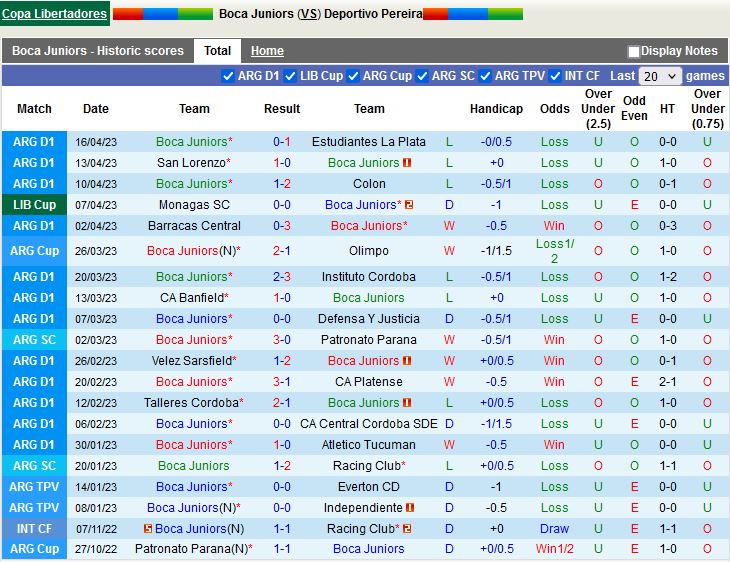730x562 pixels.
Task: Disable the INT CF filter checkbox
Action: coord(556,76)
